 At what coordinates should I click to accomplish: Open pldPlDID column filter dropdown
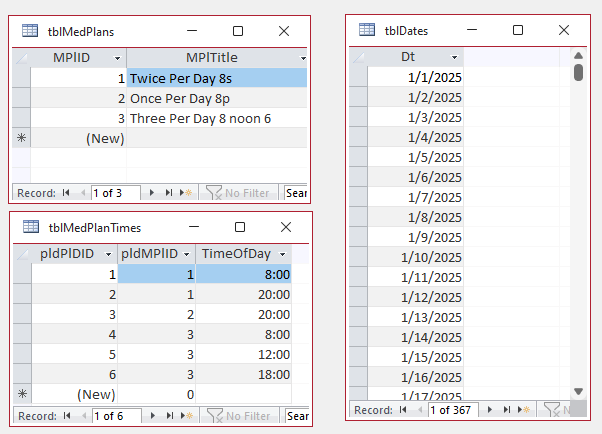click(109, 255)
